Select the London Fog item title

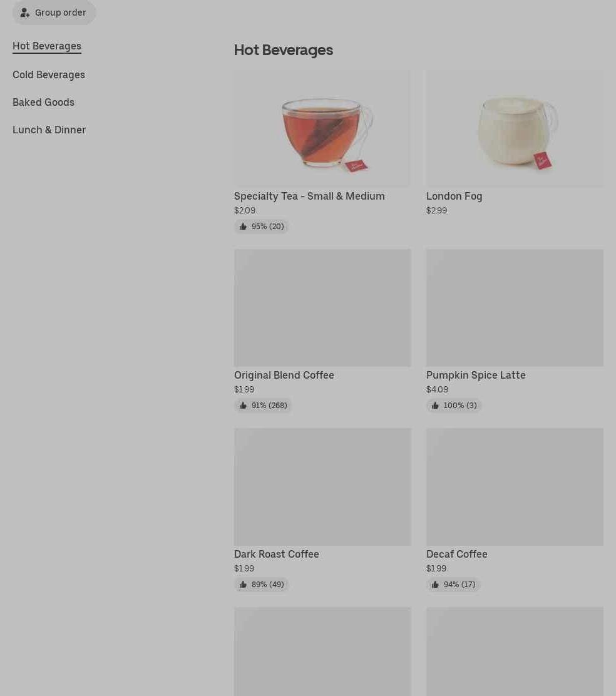[454, 196]
